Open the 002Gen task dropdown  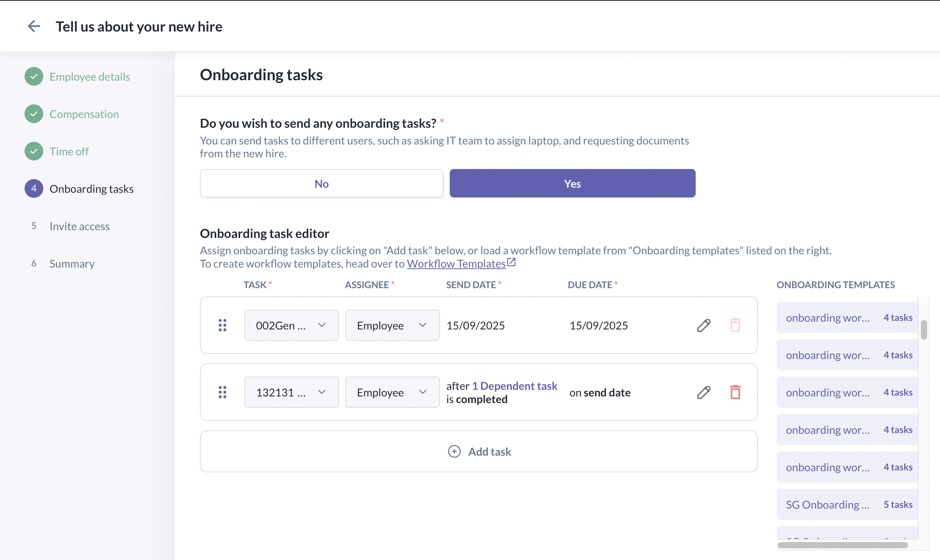pyautogui.click(x=291, y=325)
